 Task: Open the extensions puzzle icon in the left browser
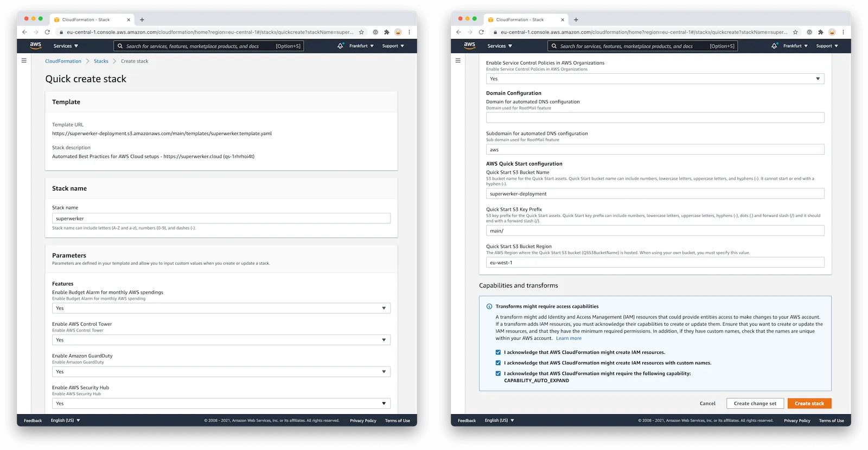click(x=387, y=32)
